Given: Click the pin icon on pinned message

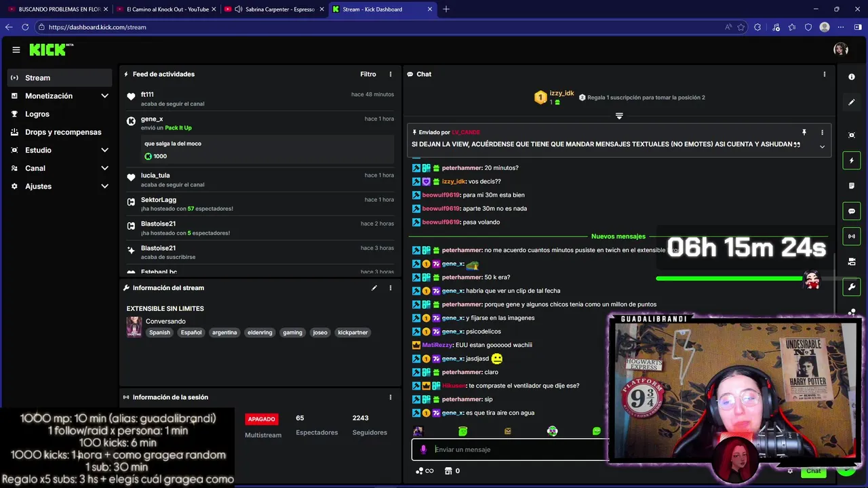Looking at the screenshot, I should [x=804, y=132].
